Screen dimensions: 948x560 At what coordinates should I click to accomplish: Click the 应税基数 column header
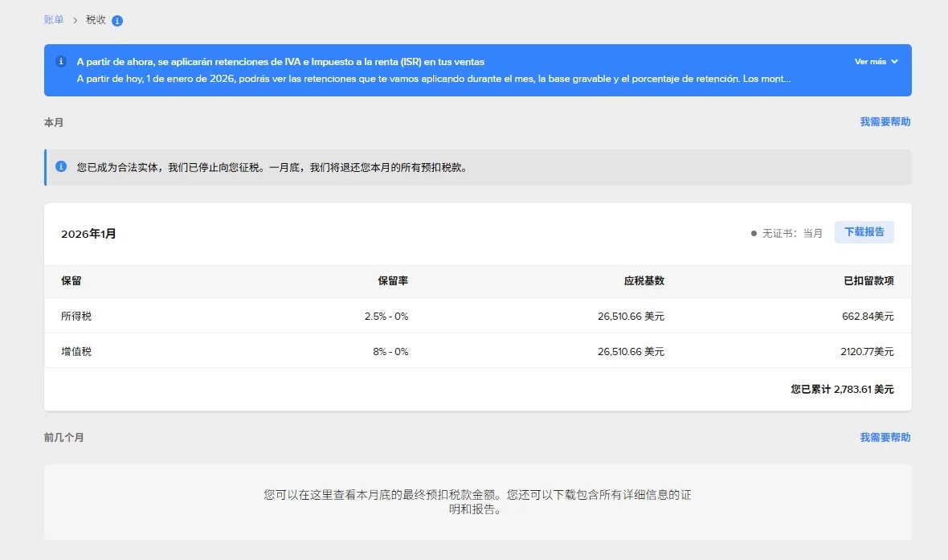[x=644, y=281]
